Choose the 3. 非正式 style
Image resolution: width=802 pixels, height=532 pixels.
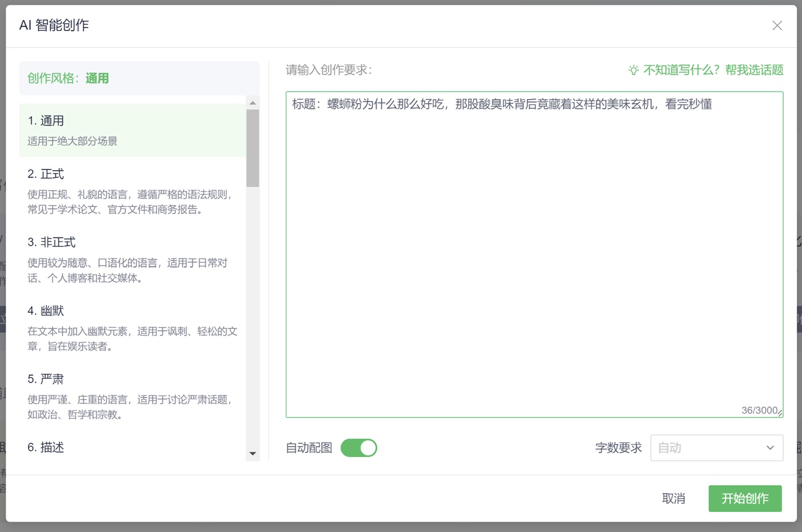[x=132, y=259]
